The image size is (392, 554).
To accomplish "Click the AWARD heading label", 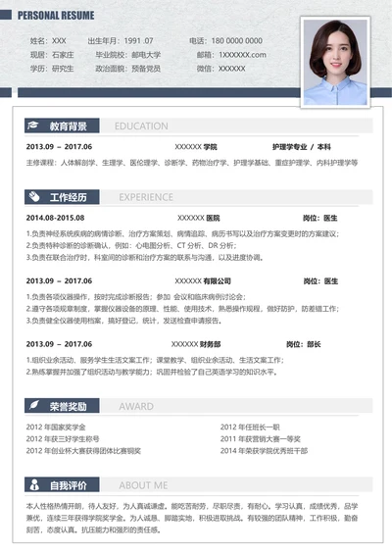I will pyautogui.click(x=136, y=406).
